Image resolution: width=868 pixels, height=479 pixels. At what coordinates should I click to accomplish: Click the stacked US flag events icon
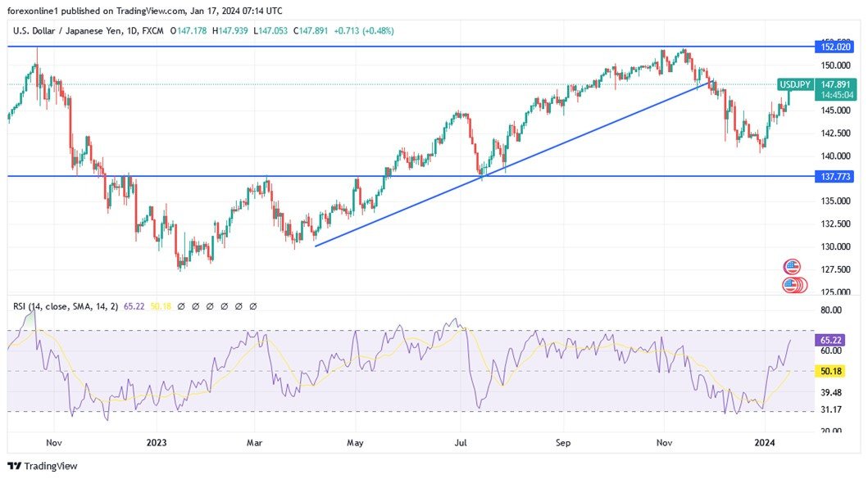[792, 284]
